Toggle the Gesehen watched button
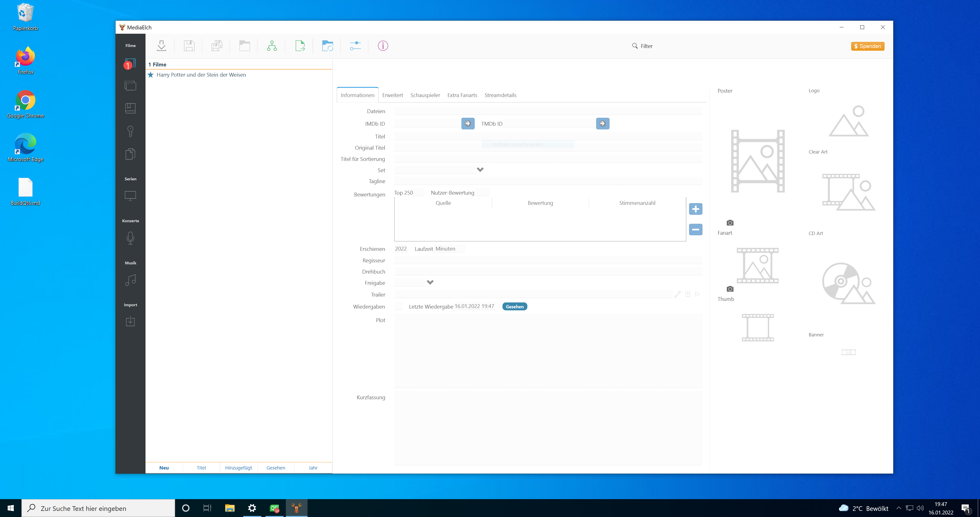Image resolution: width=980 pixels, height=517 pixels. 514,306
